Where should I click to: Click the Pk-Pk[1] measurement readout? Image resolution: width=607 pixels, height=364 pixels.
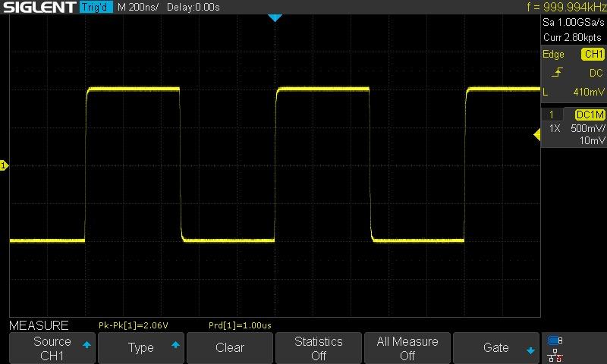134,325
